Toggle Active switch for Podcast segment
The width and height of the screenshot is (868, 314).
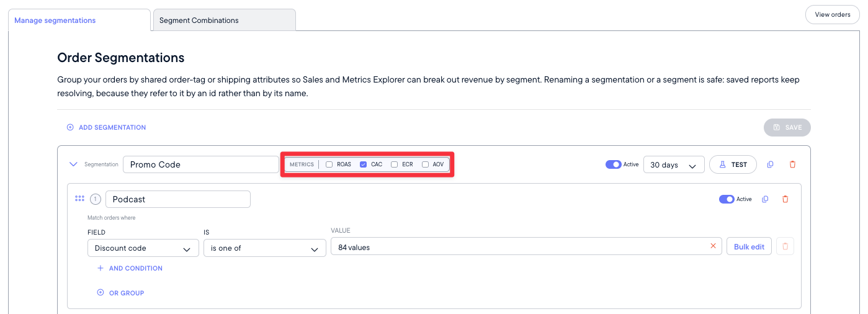point(727,199)
